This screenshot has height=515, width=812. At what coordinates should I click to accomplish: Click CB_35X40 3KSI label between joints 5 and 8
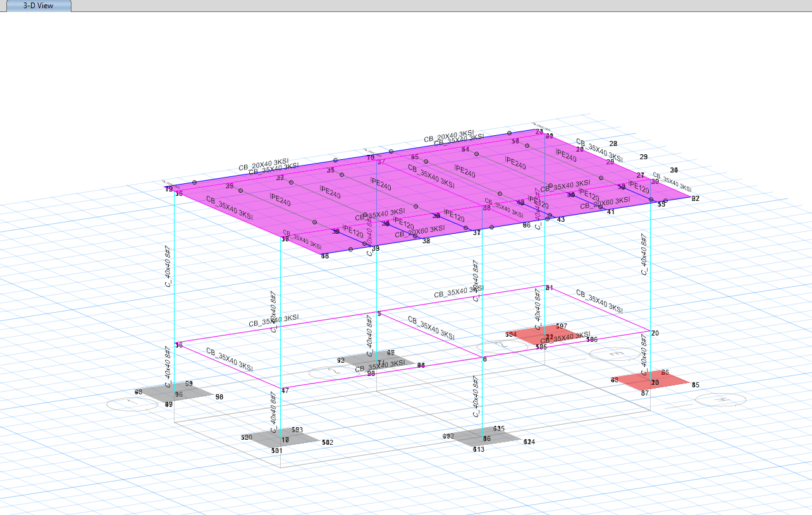431,327
